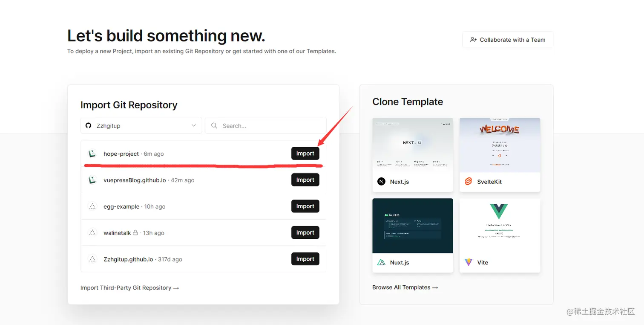Click the Zzhgitup.github.io repo placeholder icon
The image size is (644, 325).
92,259
